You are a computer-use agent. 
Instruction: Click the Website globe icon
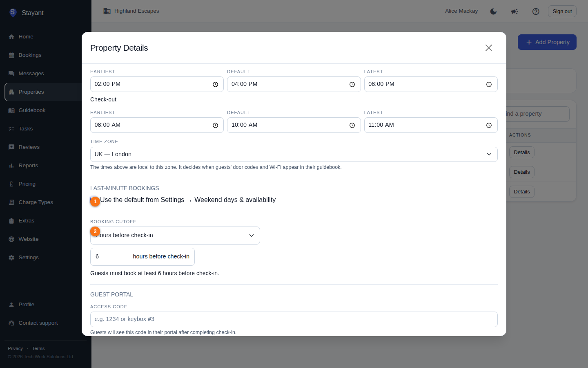[x=11, y=239]
